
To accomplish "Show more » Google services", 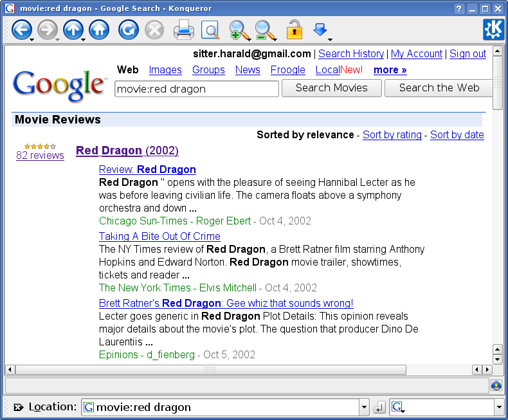I will pyautogui.click(x=390, y=70).
